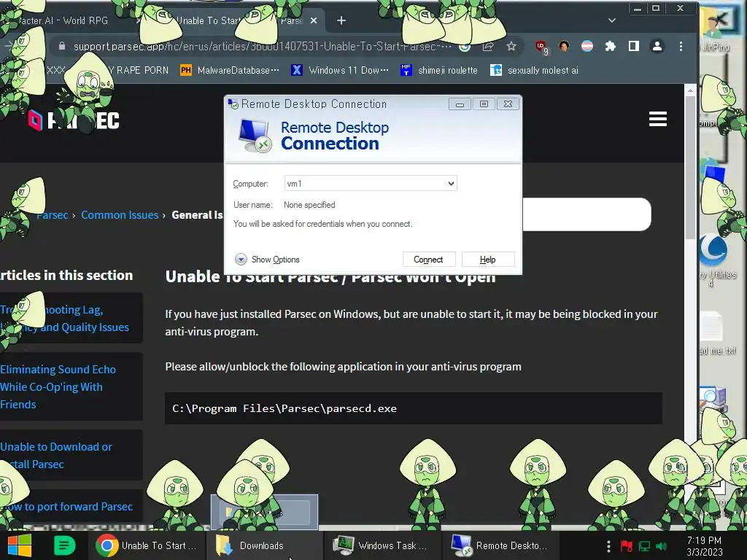Open shimeji roulette bookmark

point(438,71)
